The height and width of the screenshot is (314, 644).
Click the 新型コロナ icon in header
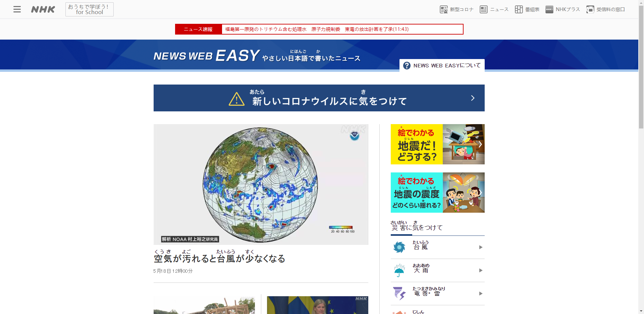tap(444, 9)
